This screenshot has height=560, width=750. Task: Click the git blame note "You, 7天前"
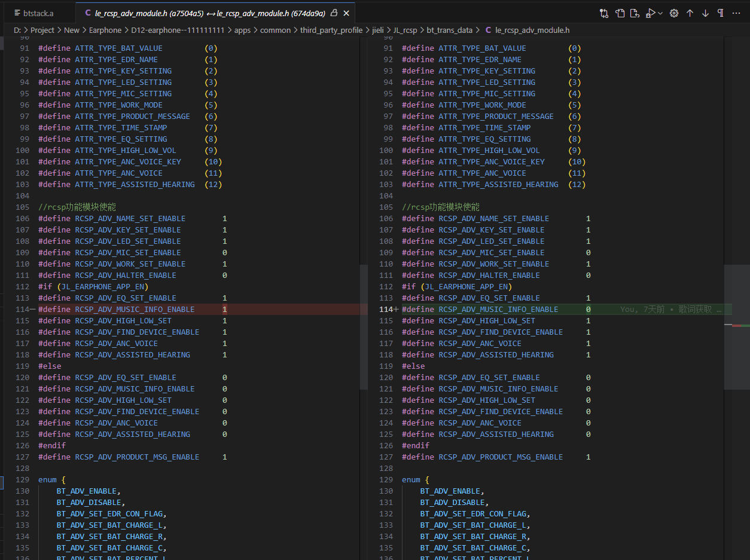point(642,310)
